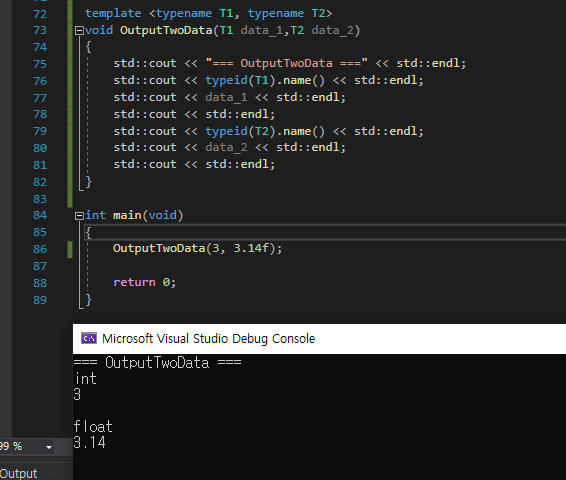The image size is (566, 480).
Task: Click the T2 data_2 parameter on line 73
Action: click(x=322, y=30)
